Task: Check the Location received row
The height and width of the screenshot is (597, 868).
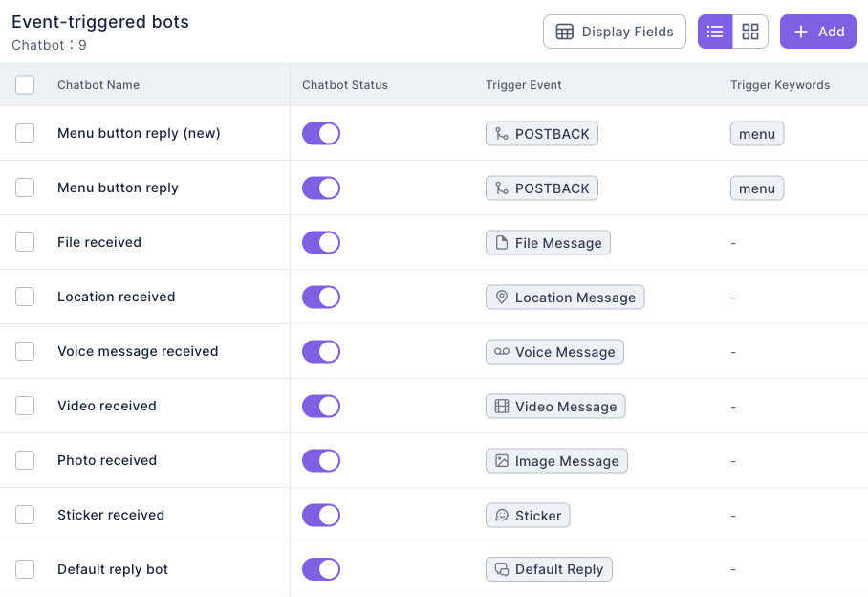Action: 25,297
